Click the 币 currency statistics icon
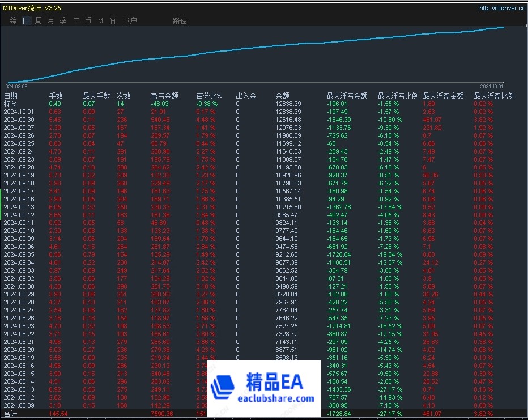Viewport: 528px width, 420px height. point(88,19)
